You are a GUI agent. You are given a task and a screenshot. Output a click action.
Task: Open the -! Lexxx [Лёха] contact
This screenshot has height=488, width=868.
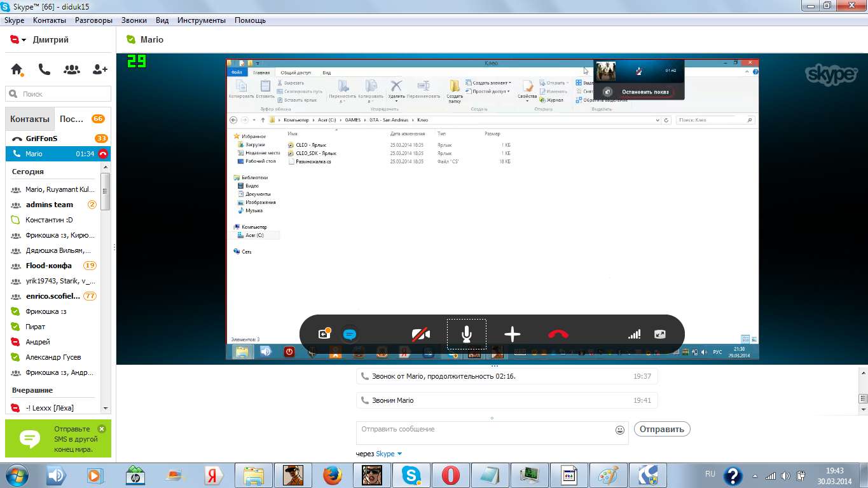[53, 408]
